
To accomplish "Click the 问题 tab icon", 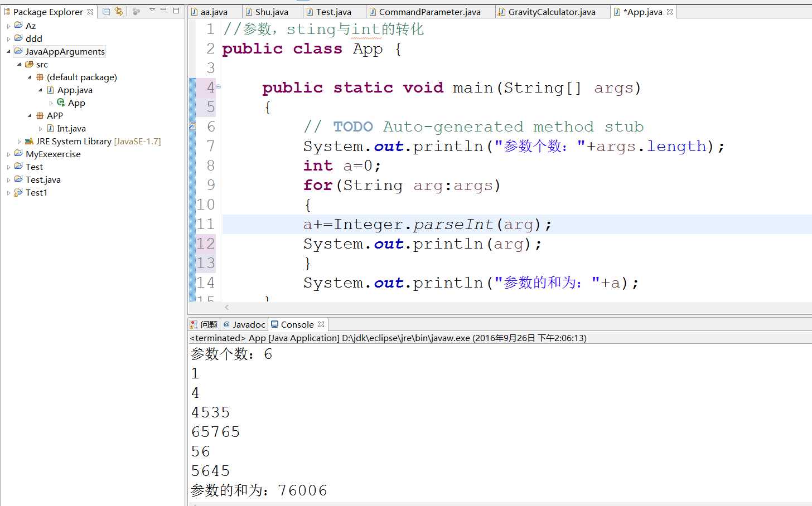I will click(194, 324).
